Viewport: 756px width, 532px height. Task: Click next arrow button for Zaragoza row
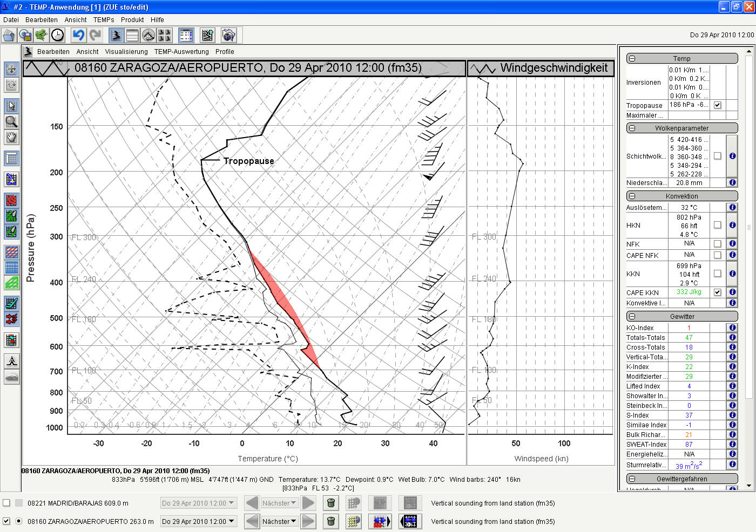coord(308,521)
